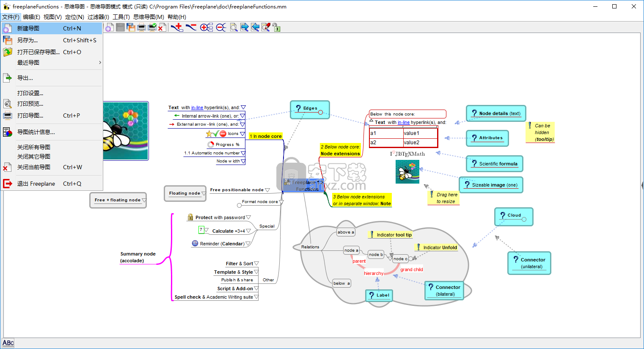
Task: Click the find and replace pen icon
Action: point(266,27)
